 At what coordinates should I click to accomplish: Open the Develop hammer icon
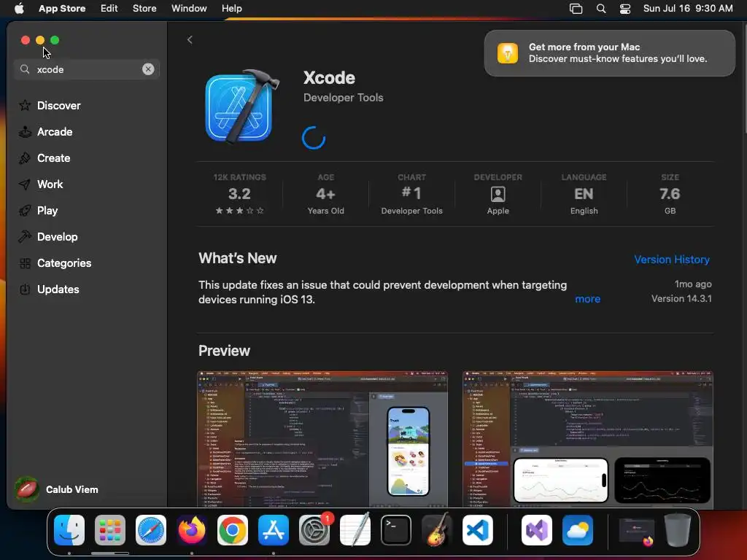pos(25,237)
